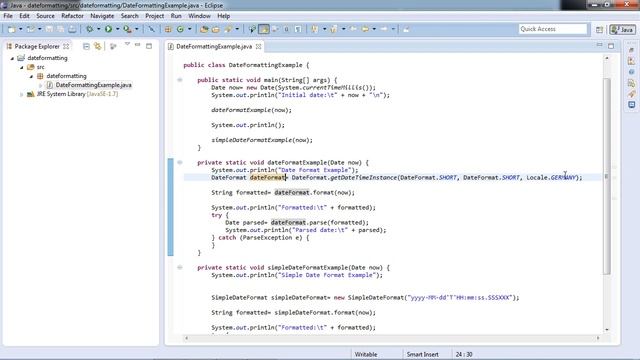Open the Navigate menu

(x=102, y=16)
